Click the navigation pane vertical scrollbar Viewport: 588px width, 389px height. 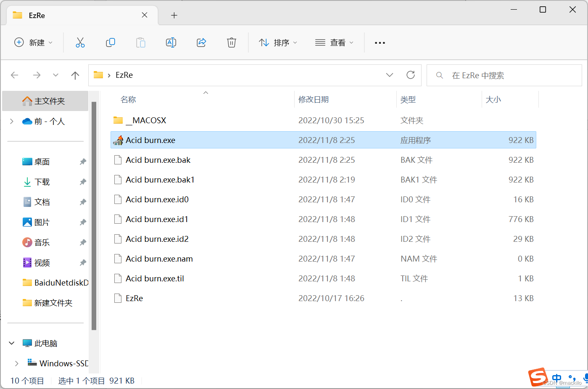coord(94,216)
